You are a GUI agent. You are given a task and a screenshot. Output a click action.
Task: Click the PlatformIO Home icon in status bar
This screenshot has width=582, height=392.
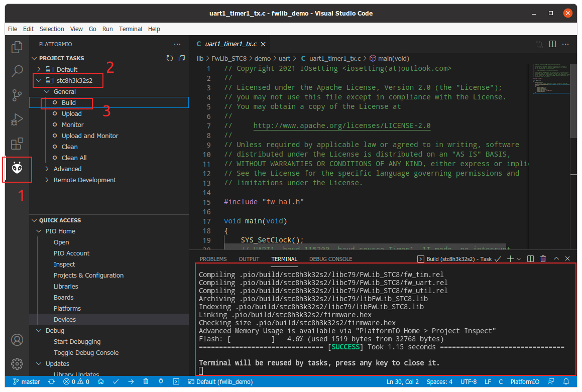click(102, 381)
